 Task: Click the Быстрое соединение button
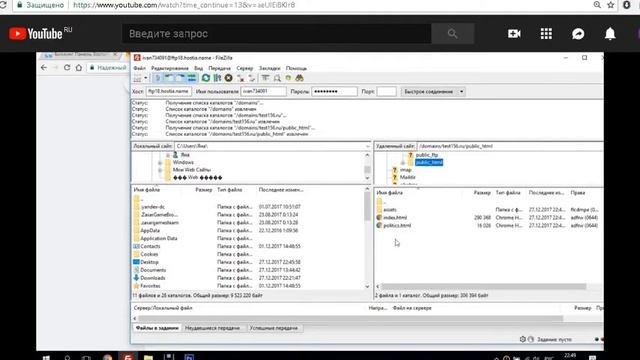429,91
